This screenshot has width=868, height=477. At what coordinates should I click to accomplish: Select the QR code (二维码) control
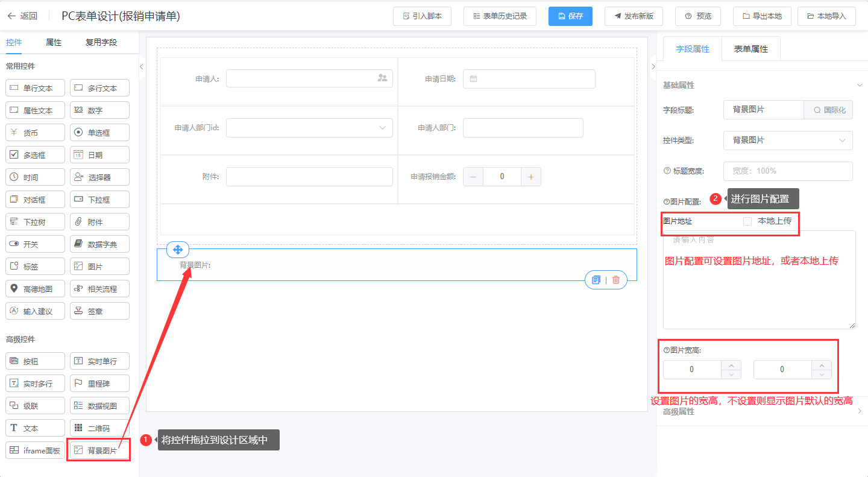click(x=99, y=428)
